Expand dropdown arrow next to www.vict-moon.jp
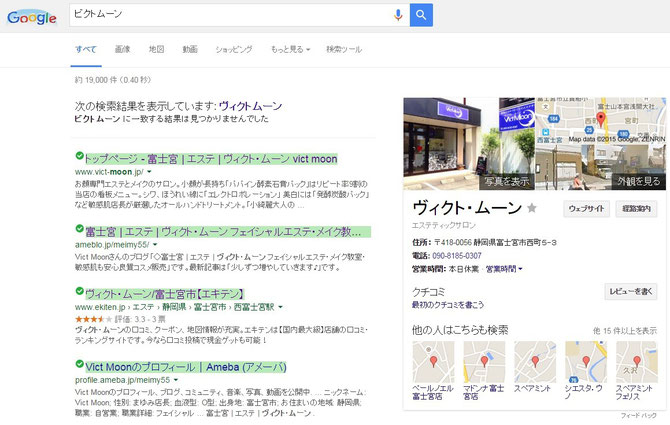Screen dimensions: 670x425 [x=149, y=172]
